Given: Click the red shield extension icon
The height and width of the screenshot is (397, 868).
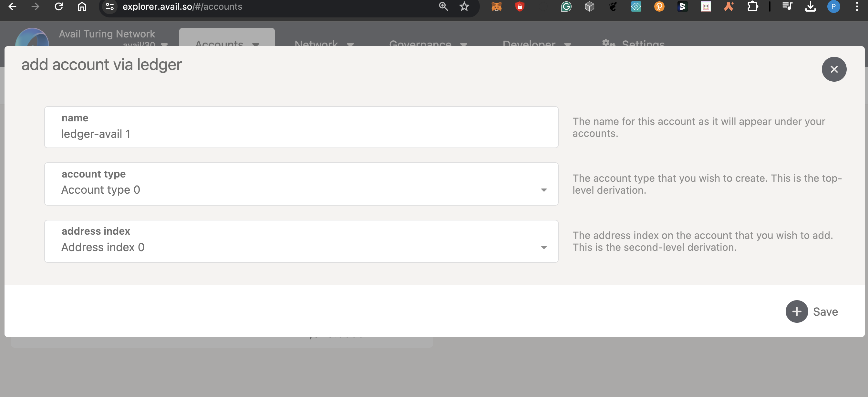Looking at the screenshot, I should 520,6.
